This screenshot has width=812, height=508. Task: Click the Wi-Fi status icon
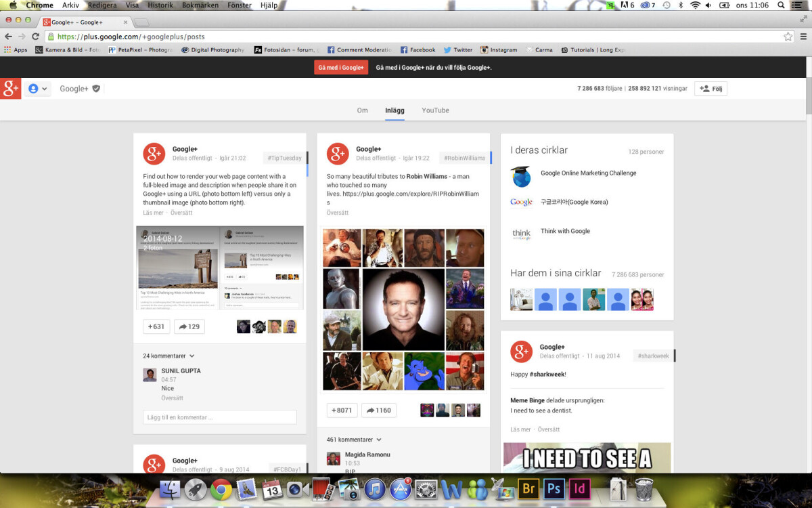tap(695, 5)
